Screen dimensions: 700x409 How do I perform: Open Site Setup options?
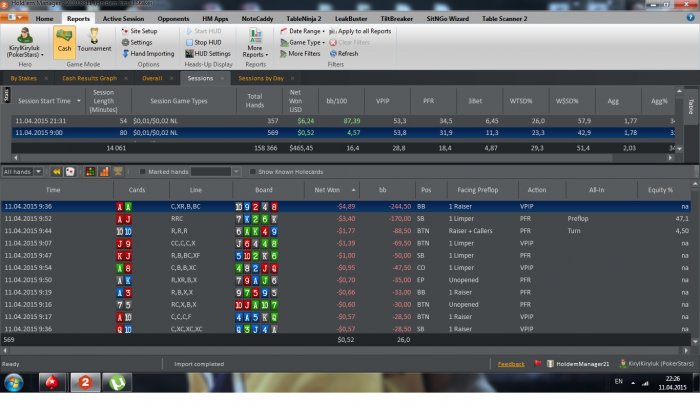(139, 31)
